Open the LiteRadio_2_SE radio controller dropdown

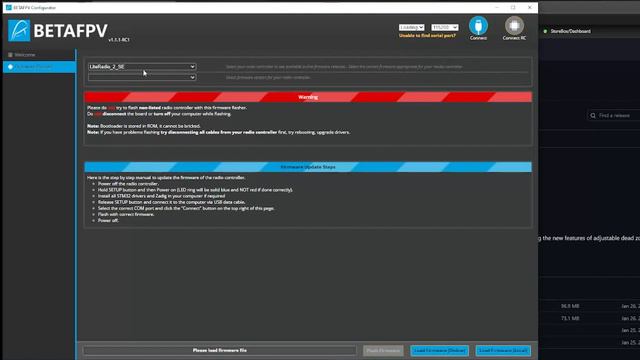142,67
